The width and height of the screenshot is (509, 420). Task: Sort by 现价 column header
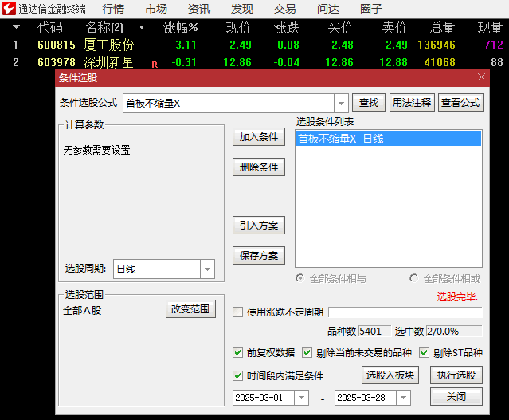click(239, 27)
